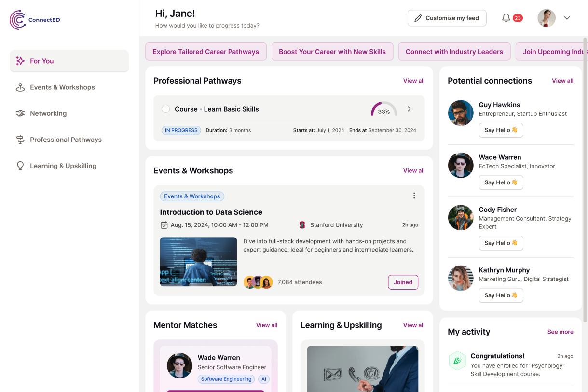Expand the user profile dropdown arrow
The width and height of the screenshot is (588, 392).
567,18
